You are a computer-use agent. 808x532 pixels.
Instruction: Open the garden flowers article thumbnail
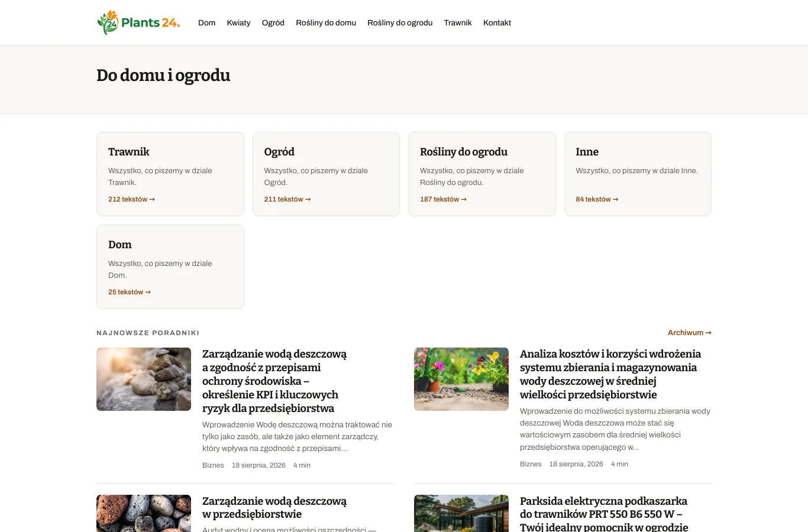[461, 379]
